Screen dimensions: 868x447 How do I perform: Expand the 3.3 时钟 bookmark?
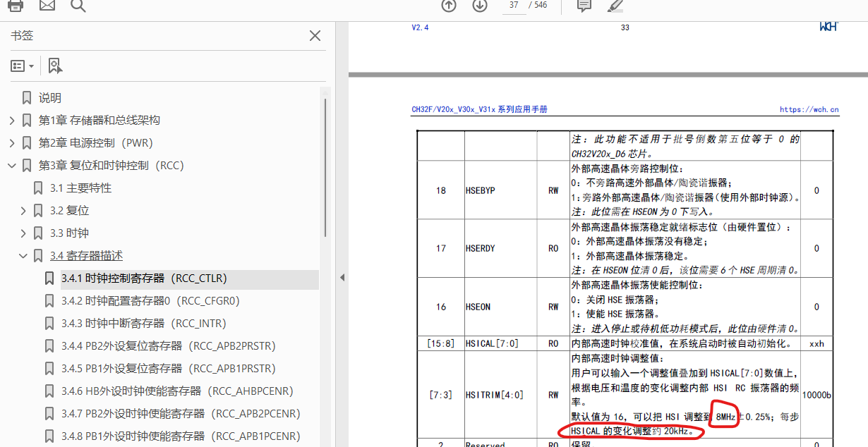coord(23,233)
